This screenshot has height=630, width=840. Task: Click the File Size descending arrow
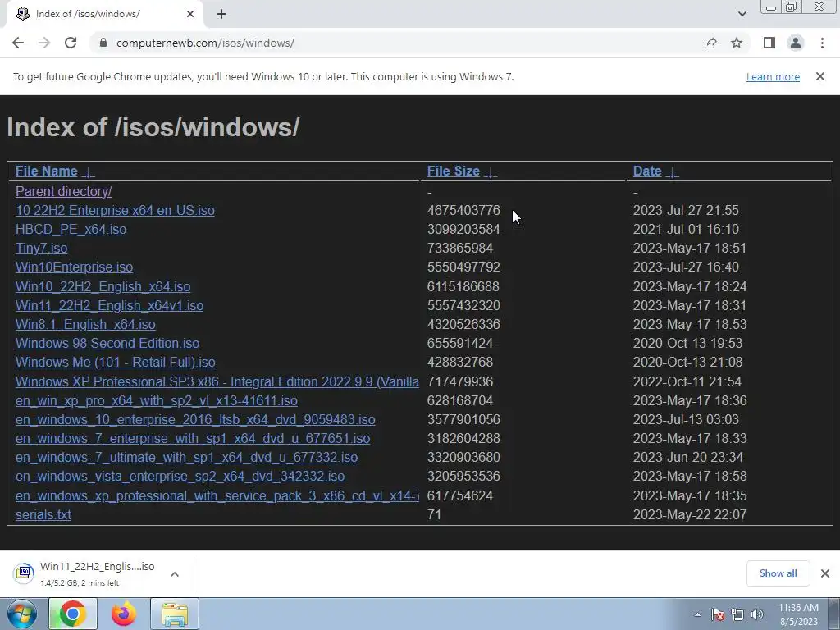[x=491, y=172]
